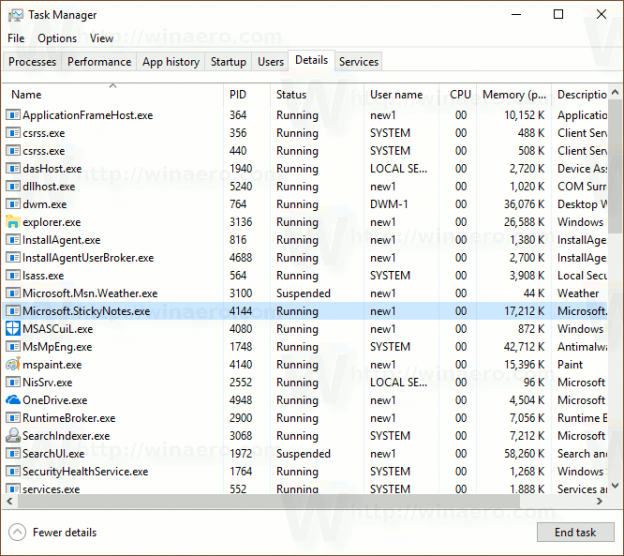
Task: Click the vertical scrollbar up arrow
Action: (615, 92)
